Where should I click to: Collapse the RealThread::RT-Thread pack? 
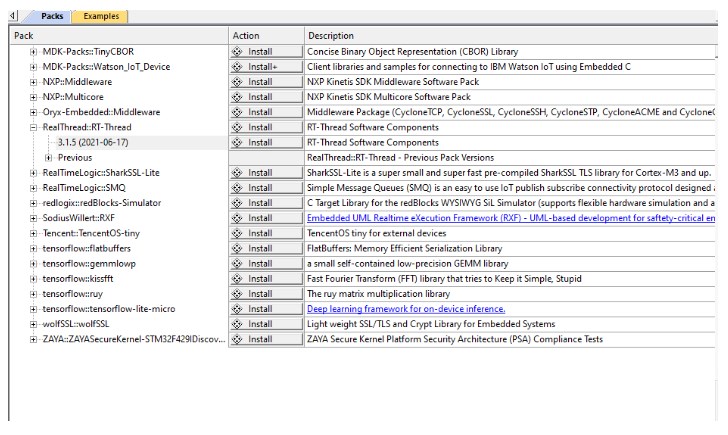[33, 128]
